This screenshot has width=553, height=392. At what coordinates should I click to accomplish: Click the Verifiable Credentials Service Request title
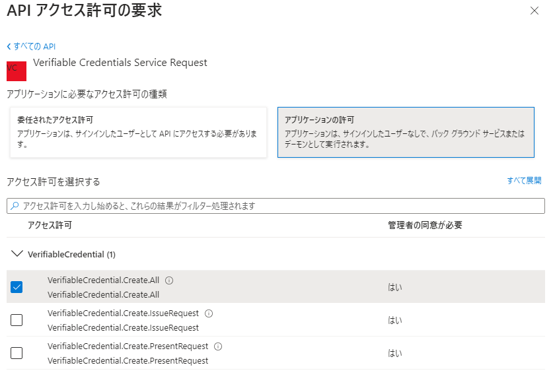tap(120, 63)
